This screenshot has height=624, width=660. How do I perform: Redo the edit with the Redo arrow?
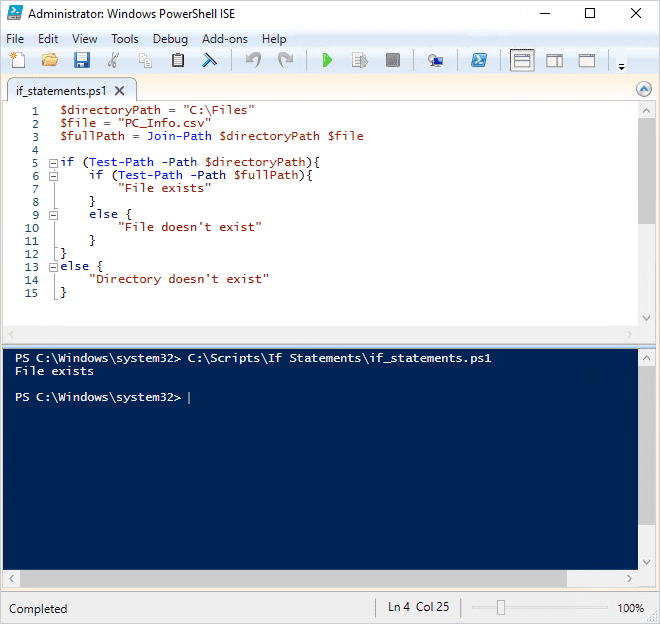(x=285, y=60)
